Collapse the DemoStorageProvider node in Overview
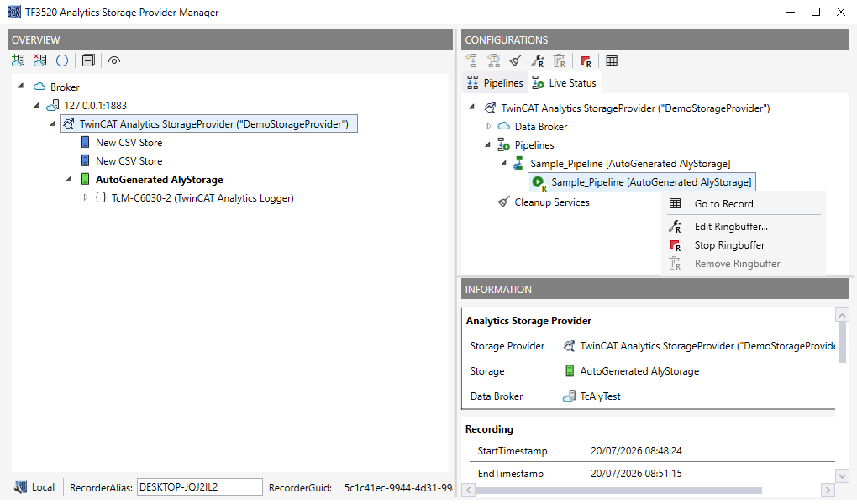Image resolution: width=857 pixels, height=504 pixels. [52, 123]
